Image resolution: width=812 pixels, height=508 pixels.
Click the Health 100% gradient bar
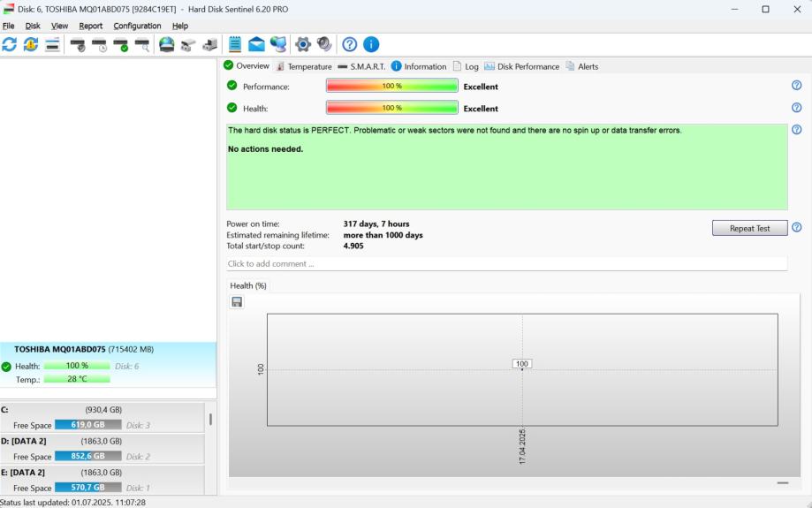(391, 109)
